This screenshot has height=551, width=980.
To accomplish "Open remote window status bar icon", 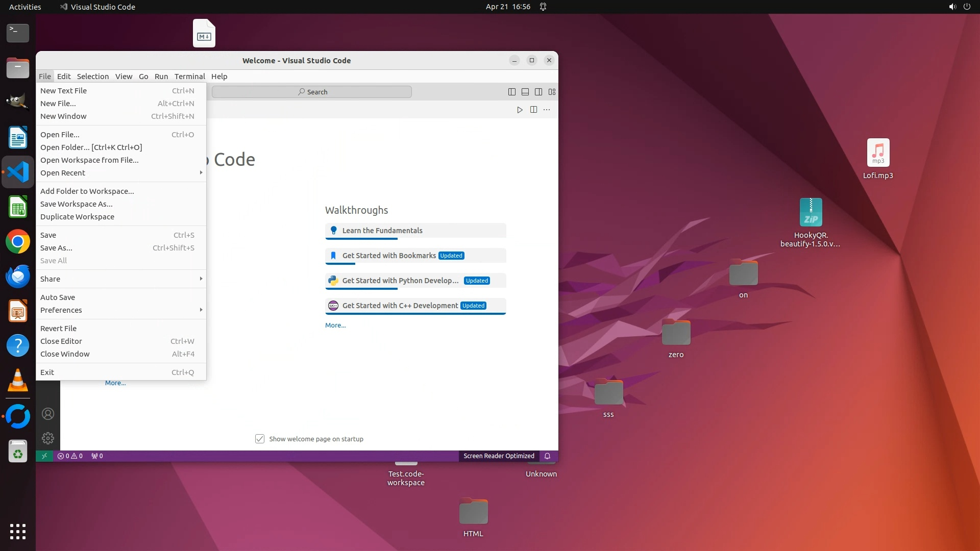I will 44,456.
